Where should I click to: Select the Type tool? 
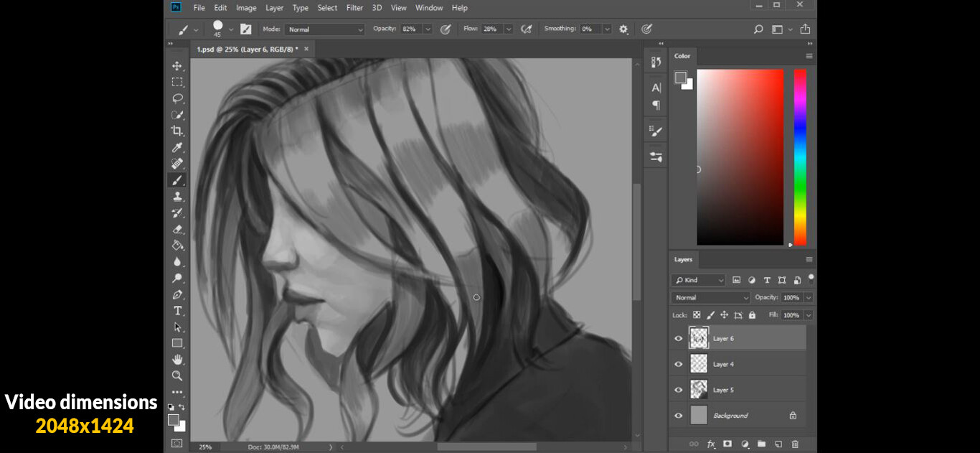(x=177, y=310)
